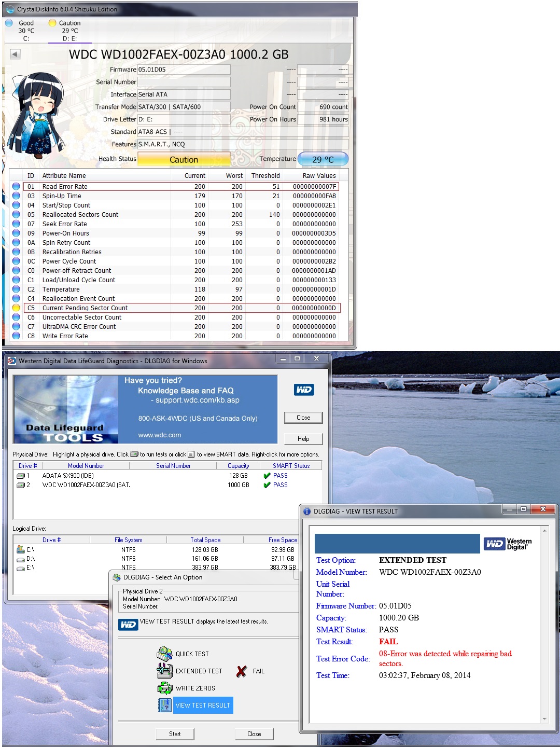Click the Shizuku character image

[37, 115]
